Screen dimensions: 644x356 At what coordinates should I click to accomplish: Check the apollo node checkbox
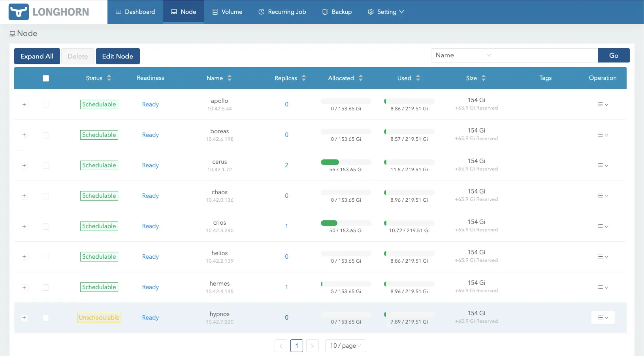tap(46, 105)
